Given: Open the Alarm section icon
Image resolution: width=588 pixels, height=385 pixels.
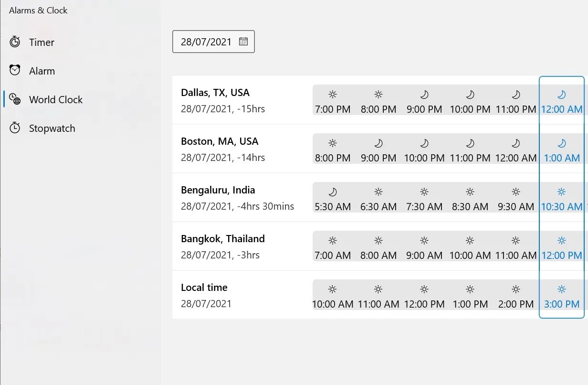Looking at the screenshot, I should (x=16, y=70).
